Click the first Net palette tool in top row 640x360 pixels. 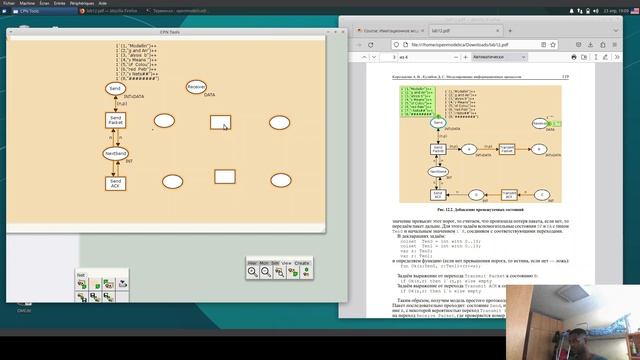tap(82, 284)
